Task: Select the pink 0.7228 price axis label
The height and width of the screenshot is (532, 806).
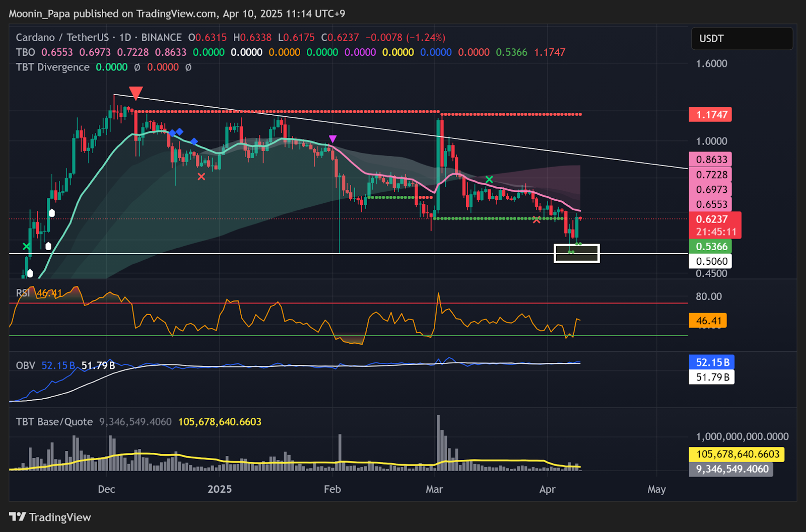Action: point(710,175)
